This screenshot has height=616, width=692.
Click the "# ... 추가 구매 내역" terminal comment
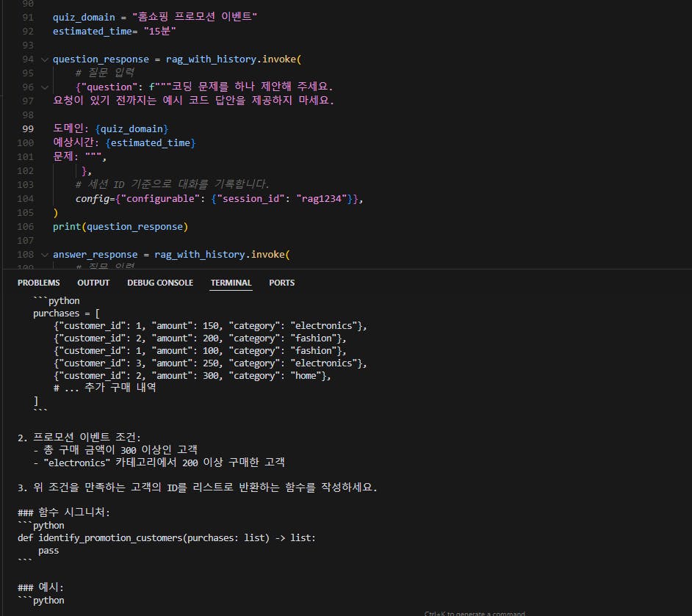coord(104,388)
